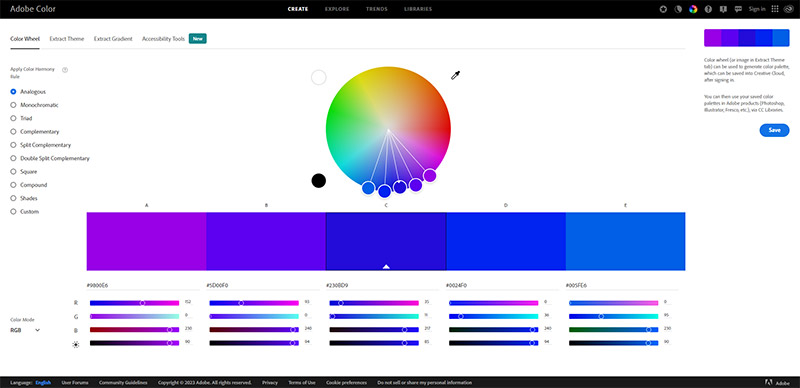800x388 pixels.
Task: Select color swatch A purple
Action: pos(146,241)
